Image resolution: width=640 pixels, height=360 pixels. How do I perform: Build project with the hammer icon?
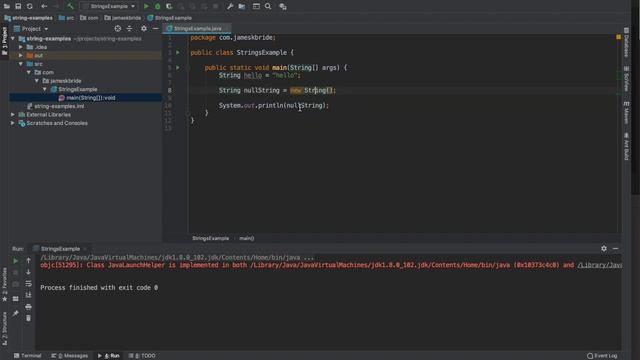point(70,6)
